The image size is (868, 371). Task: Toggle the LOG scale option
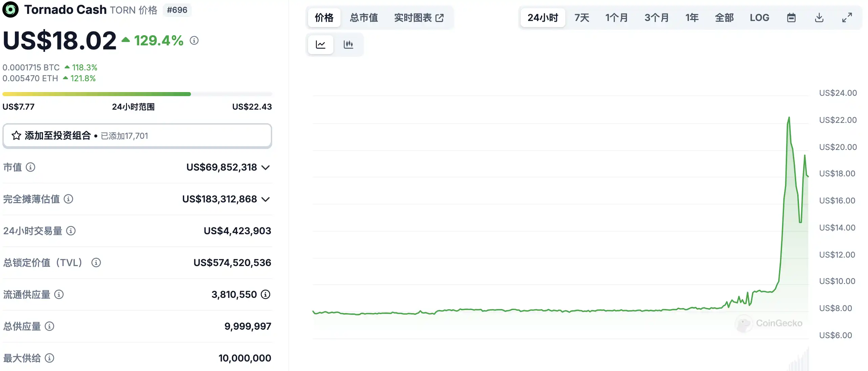pyautogui.click(x=759, y=18)
